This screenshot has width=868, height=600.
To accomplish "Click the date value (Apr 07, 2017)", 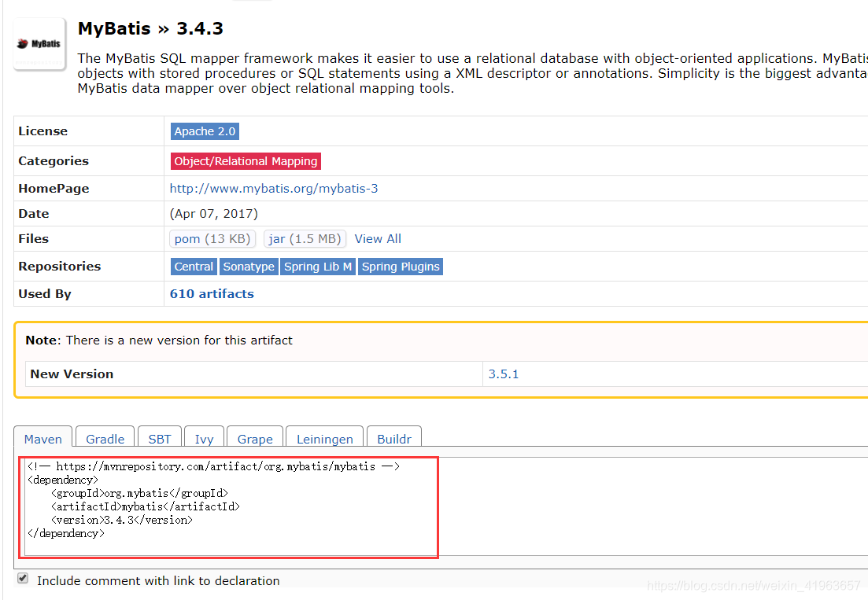I will (214, 213).
